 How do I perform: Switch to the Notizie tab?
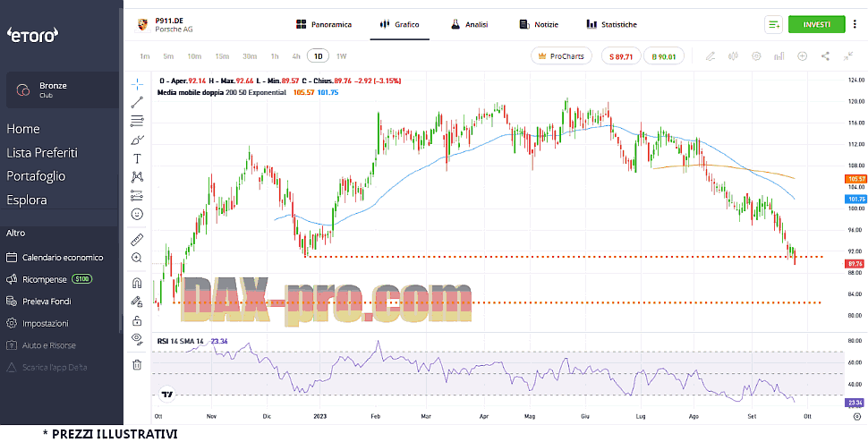coord(540,24)
